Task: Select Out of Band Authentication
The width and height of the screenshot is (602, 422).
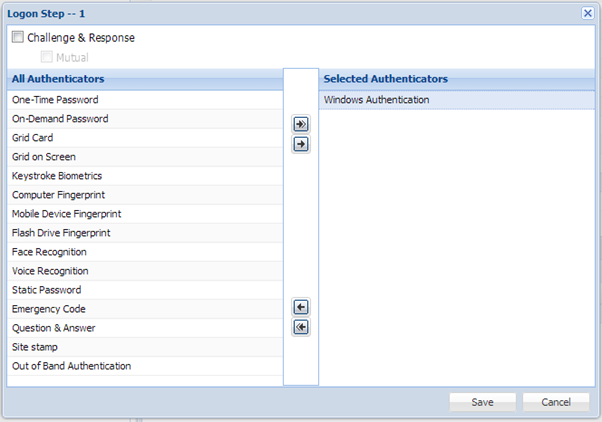Action: click(x=71, y=366)
